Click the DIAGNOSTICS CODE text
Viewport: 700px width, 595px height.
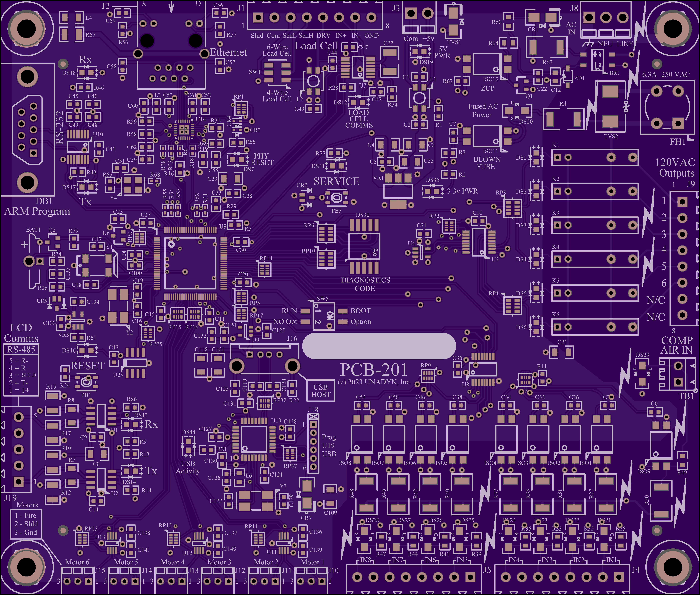click(x=365, y=284)
